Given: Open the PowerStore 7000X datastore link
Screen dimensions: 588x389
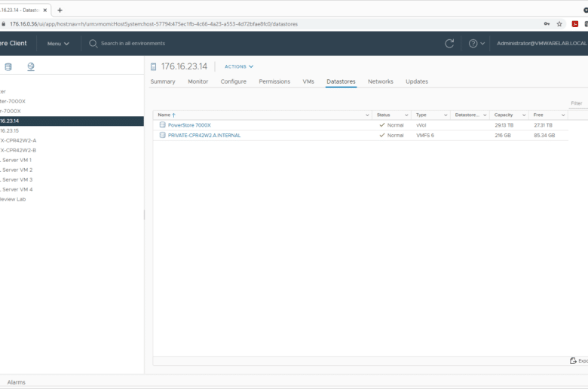Looking at the screenshot, I should coord(189,125).
